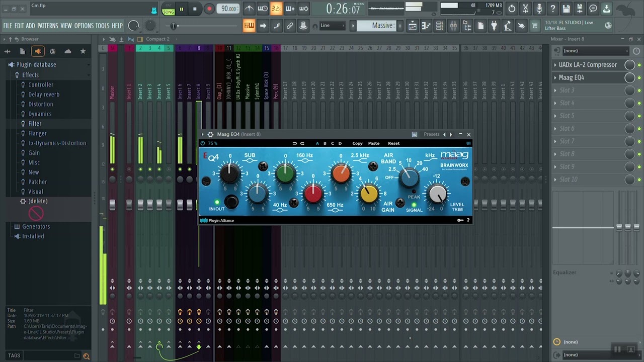Open the playlist view

[x=413, y=26]
